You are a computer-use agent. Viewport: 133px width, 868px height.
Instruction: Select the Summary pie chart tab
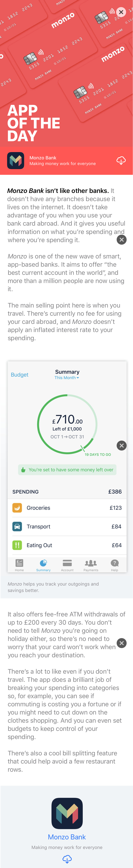point(44,565)
